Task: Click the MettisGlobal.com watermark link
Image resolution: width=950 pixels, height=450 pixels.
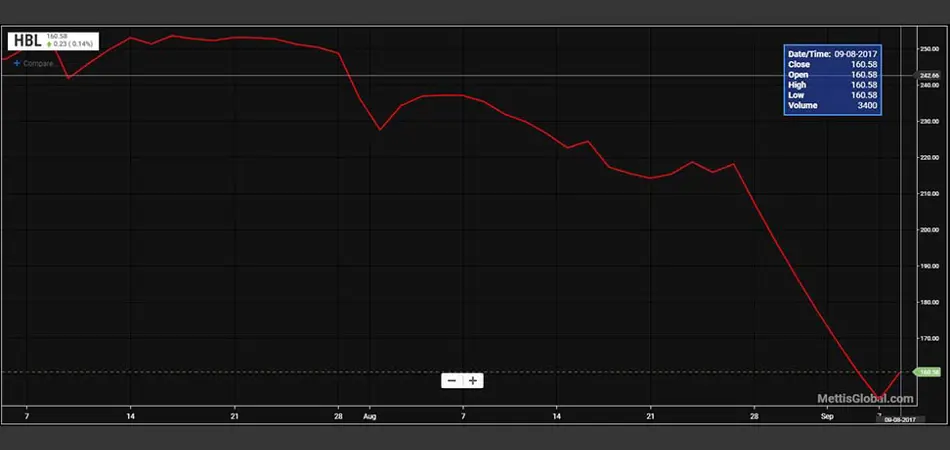Action: click(x=866, y=398)
